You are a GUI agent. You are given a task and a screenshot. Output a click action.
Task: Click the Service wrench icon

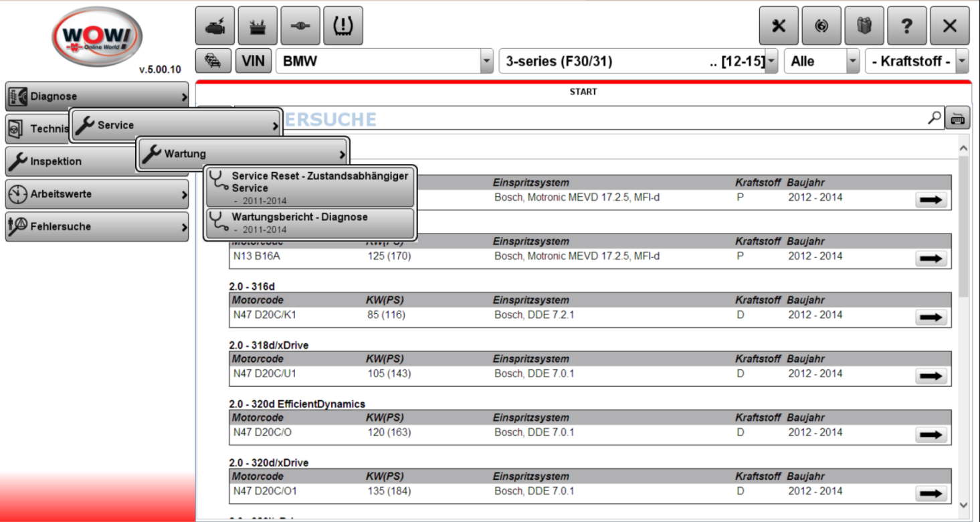point(84,125)
